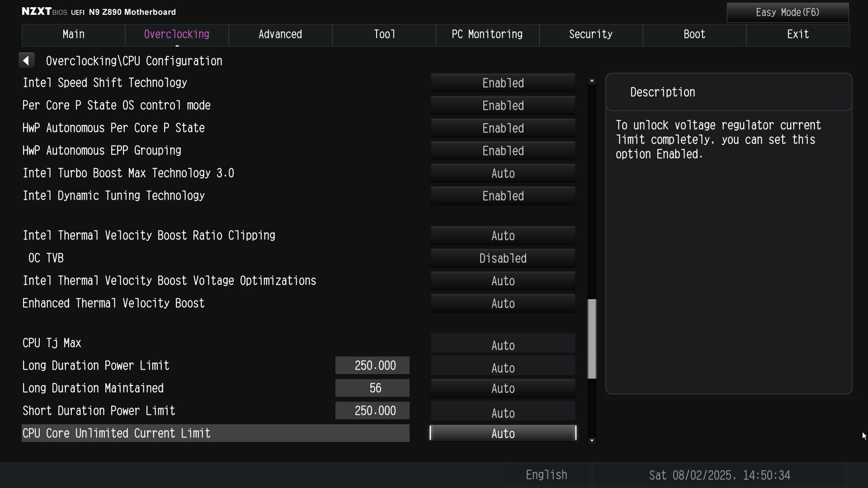This screenshot has height=488, width=868.
Task: Select the Intel Speed Shift Technology label
Action: pyautogui.click(x=105, y=83)
